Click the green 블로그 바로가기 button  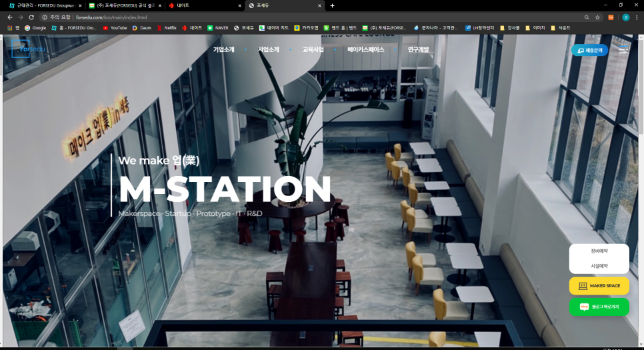599,307
